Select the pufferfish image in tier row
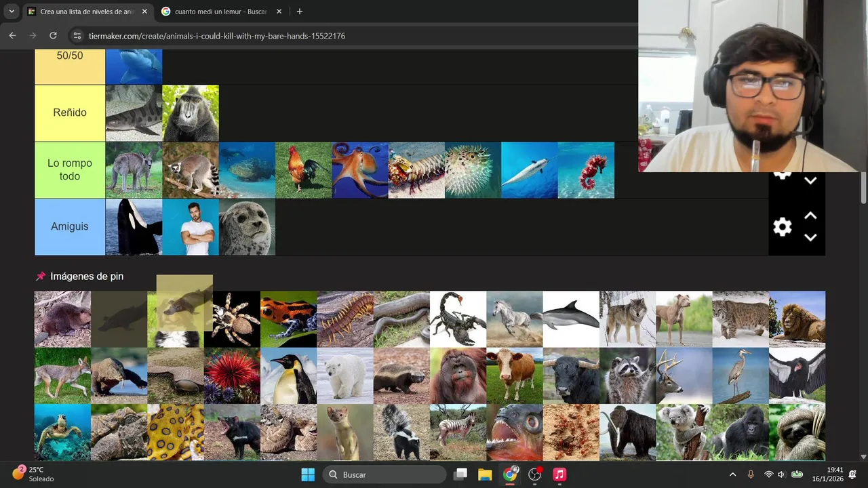Screen dimensions: 868x488 [473, 170]
